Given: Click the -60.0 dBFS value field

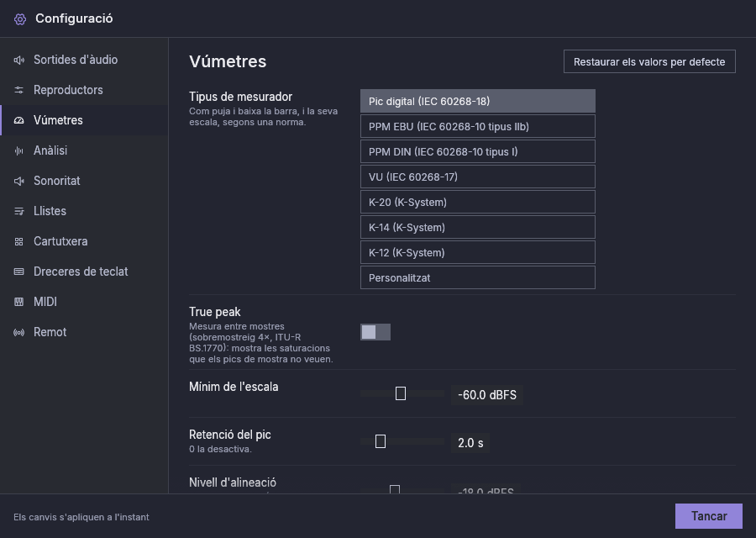Looking at the screenshot, I should pyautogui.click(x=487, y=395).
